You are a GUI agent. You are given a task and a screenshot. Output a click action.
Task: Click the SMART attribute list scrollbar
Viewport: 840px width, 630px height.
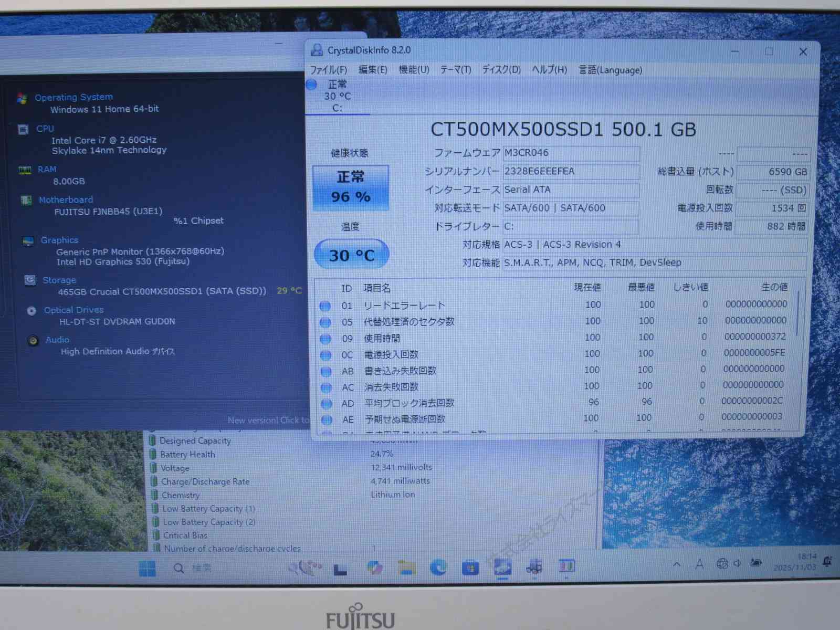coord(797,315)
